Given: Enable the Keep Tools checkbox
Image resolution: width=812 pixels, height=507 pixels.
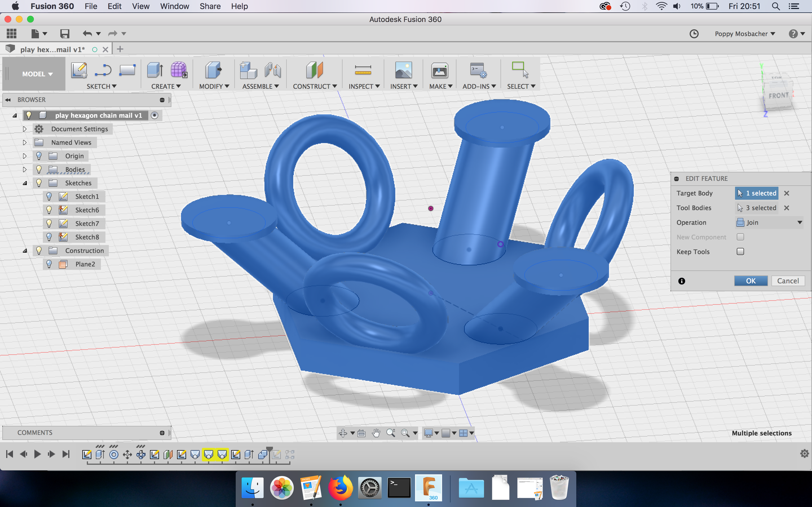Looking at the screenshot, I should 740,252.
